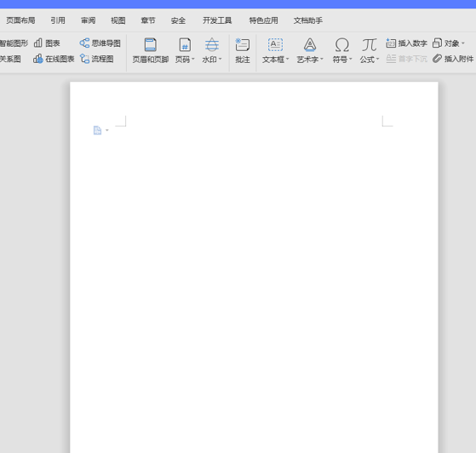This screenshot has height=453, width=476.
Task: Open the 艺术字 word art tool
Action: point(310,45)
